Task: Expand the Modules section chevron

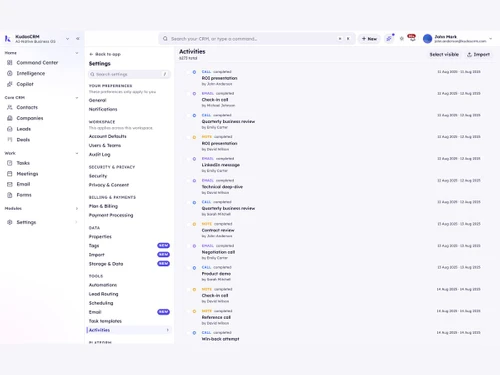Action: (x=77, y=208)
